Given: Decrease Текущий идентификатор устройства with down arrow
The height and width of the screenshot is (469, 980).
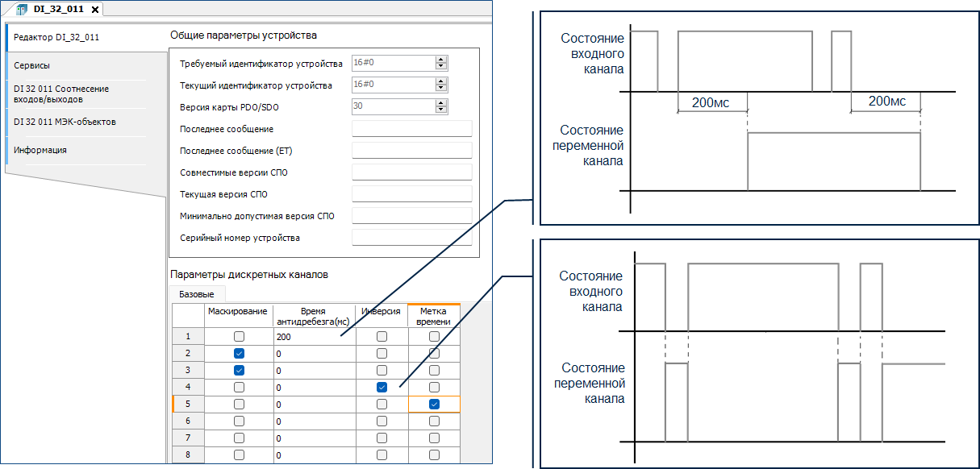Looking at the screenshot, I should coord(440,89).
